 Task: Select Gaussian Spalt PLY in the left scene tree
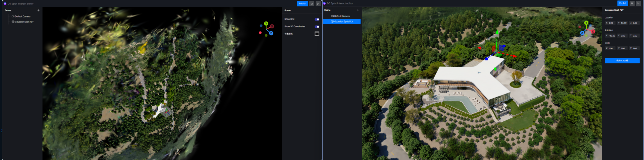(24, 22)
